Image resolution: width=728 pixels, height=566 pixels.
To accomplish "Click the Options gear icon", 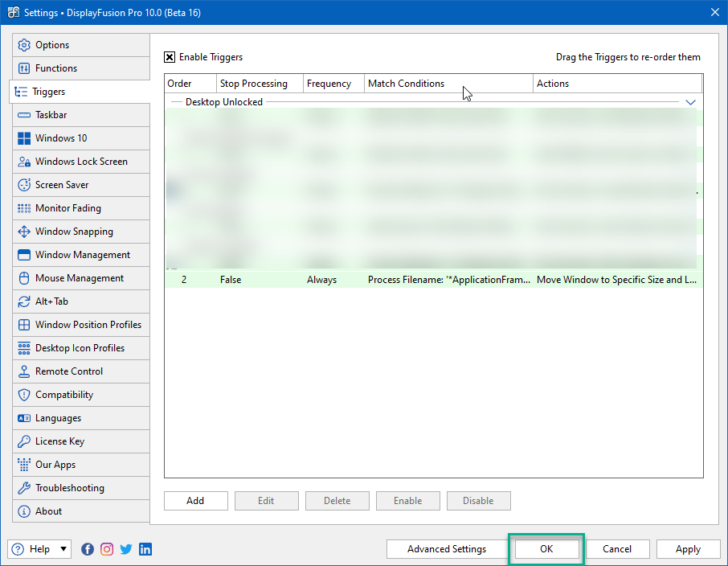I will pyautogui.click(x=23, y=45).
